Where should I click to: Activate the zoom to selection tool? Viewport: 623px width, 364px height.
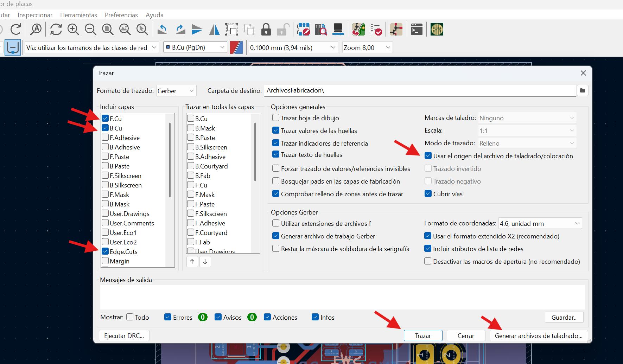pos(142,29)
